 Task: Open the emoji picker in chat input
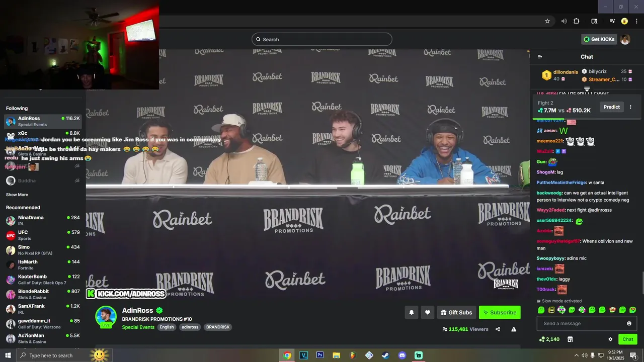[x=629, y=323]
